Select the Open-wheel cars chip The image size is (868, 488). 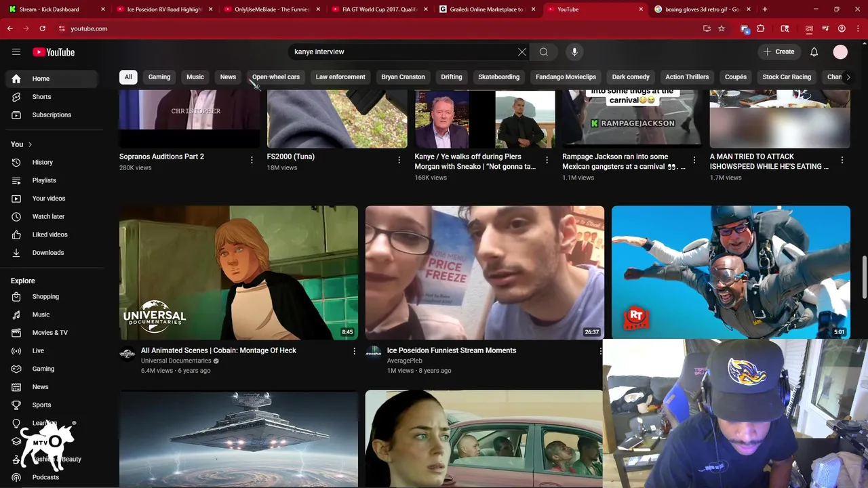(276, 77)
